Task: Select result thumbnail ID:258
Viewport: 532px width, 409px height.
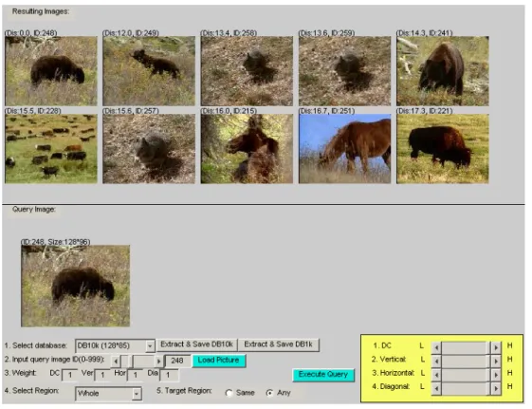Action: [247, 71]
